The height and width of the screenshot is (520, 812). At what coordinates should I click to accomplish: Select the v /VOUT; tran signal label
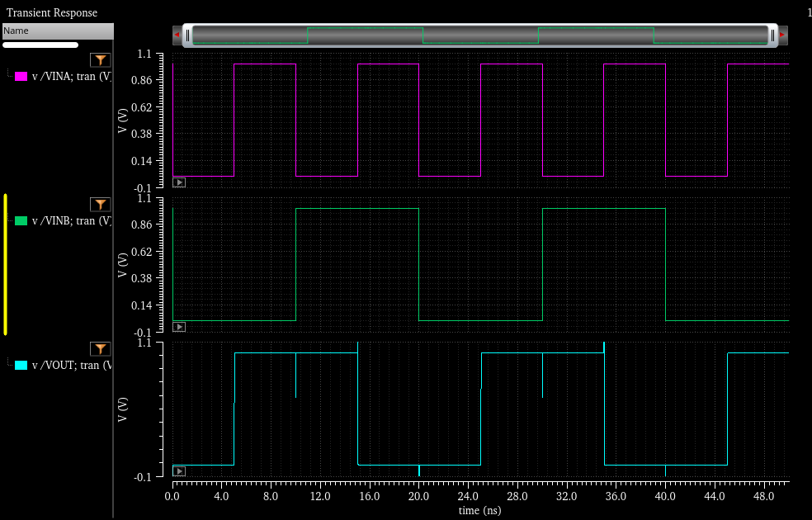[x=72, y=365]
